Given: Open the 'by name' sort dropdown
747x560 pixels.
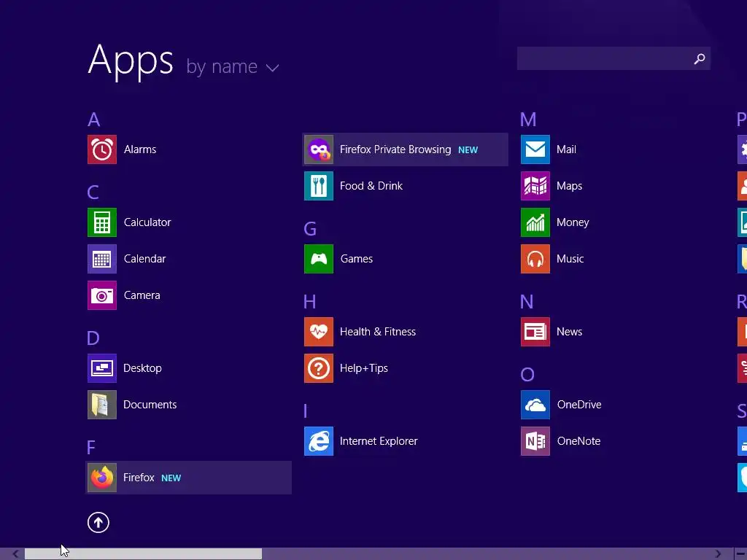Looking at the screenshot, I should pos(233,66).
